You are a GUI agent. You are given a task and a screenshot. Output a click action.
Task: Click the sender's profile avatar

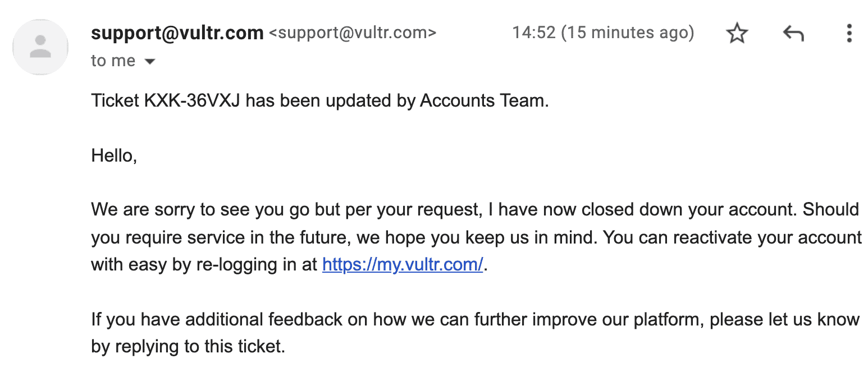[40, 47]
